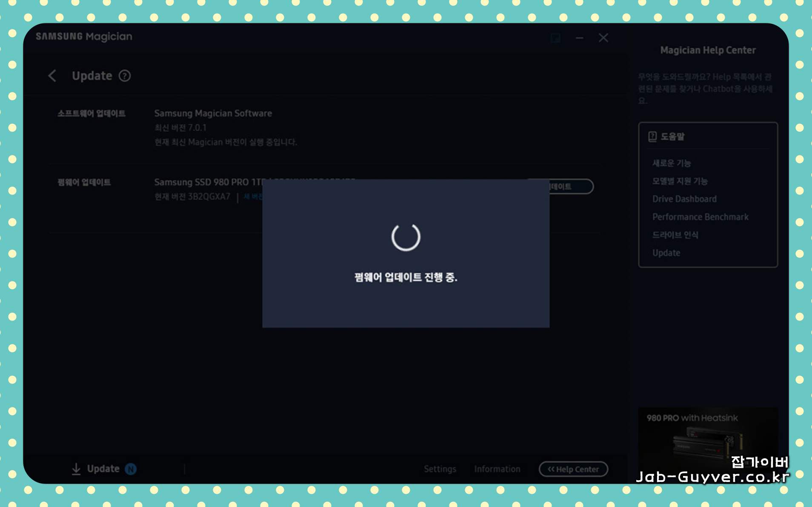Click the SAMSUNG Magician title logo
Screen dimensions: 812x507
tap(84, 37)
